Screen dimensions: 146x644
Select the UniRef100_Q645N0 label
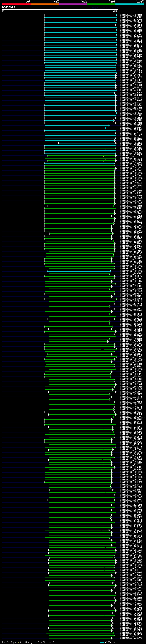tap(131, 95)
